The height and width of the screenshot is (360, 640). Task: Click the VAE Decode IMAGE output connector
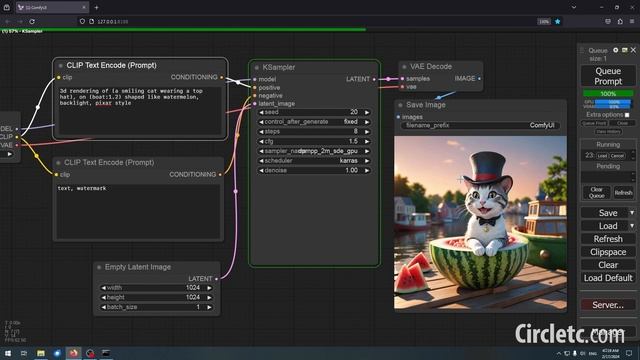479,78
